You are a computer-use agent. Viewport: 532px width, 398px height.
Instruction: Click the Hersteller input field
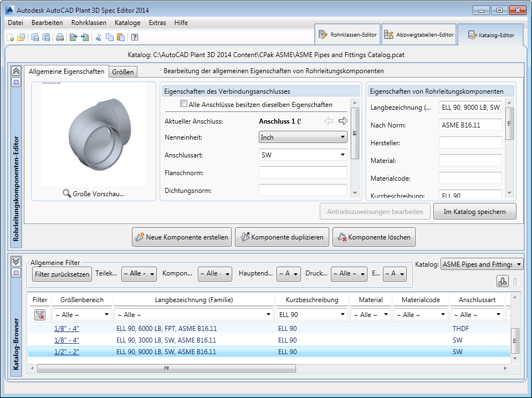click(470, 142)
